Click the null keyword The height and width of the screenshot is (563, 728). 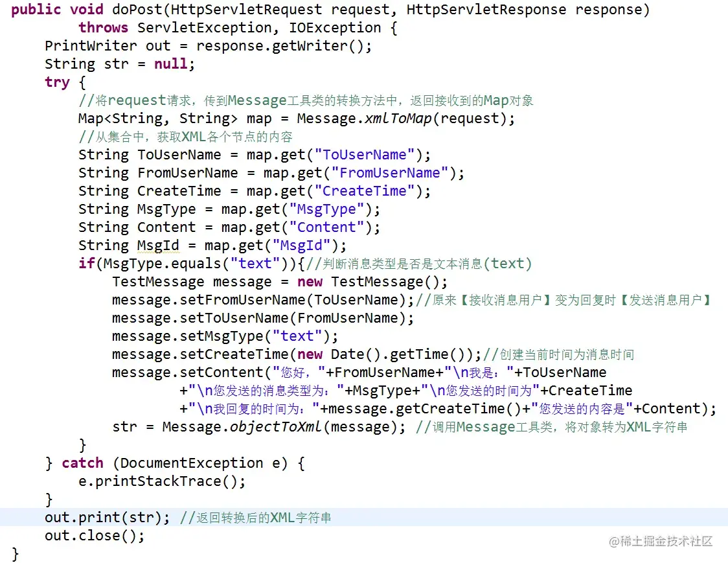(x=171, y=63)
